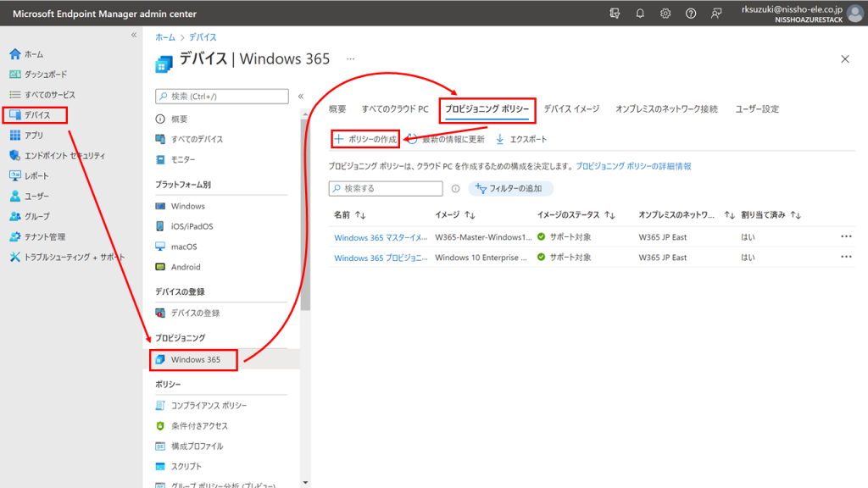The height and width of the screenshot is (488, 868).
Task: Sort by 割り当て済み column
Action: [x=771, y=214]
